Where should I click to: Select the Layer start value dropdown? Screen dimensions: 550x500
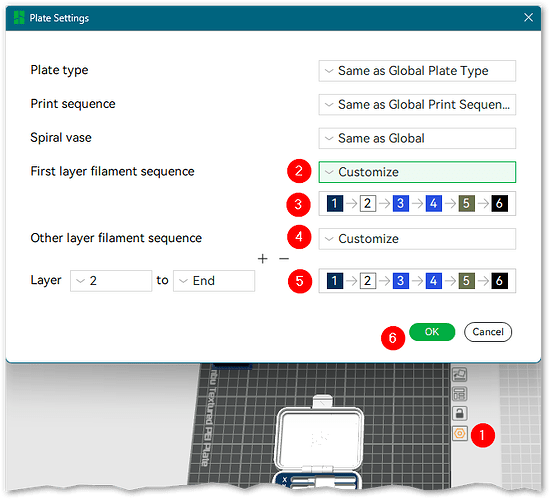coord(111,281)
